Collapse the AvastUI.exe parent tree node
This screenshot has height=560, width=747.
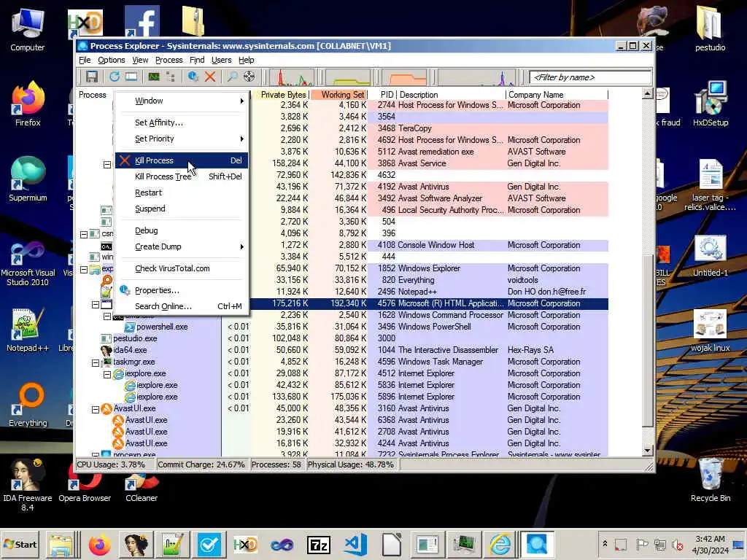tap(96, 409)
